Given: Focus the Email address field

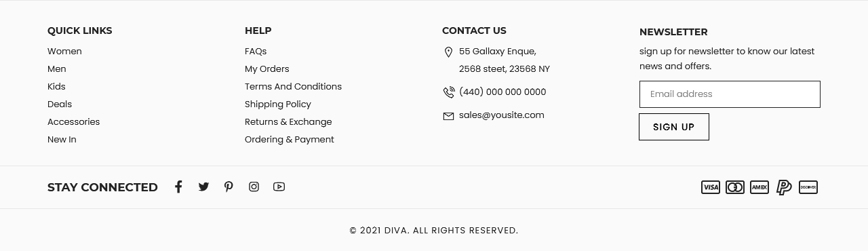Looking at the screenshot, I should tap(730, 94).
